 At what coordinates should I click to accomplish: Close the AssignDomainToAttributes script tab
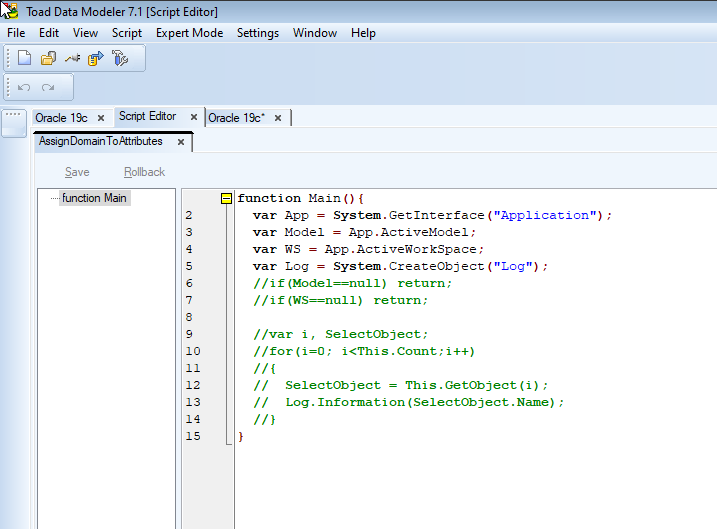181,142
